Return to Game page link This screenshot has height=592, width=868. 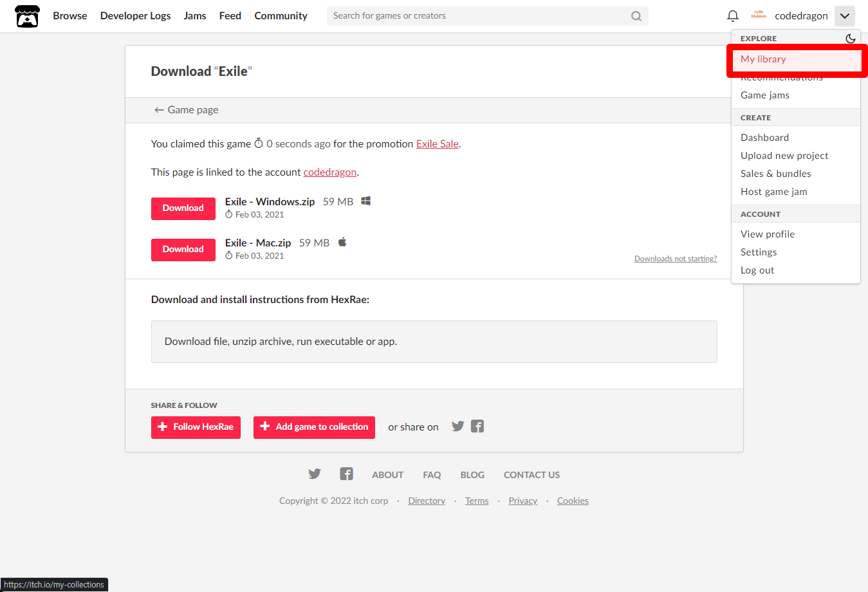[186, 110]
